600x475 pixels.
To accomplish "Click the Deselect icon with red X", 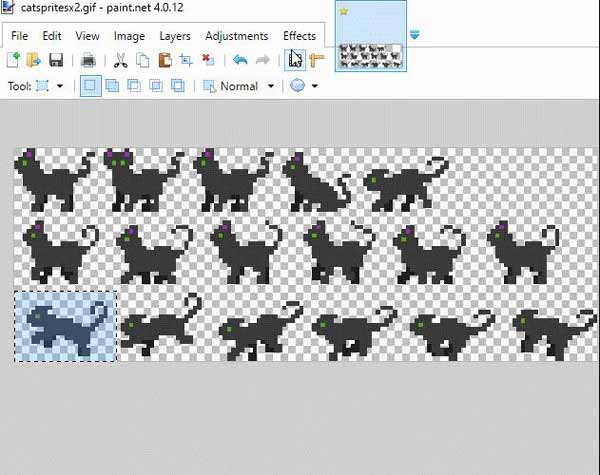I will pos(208,60).
